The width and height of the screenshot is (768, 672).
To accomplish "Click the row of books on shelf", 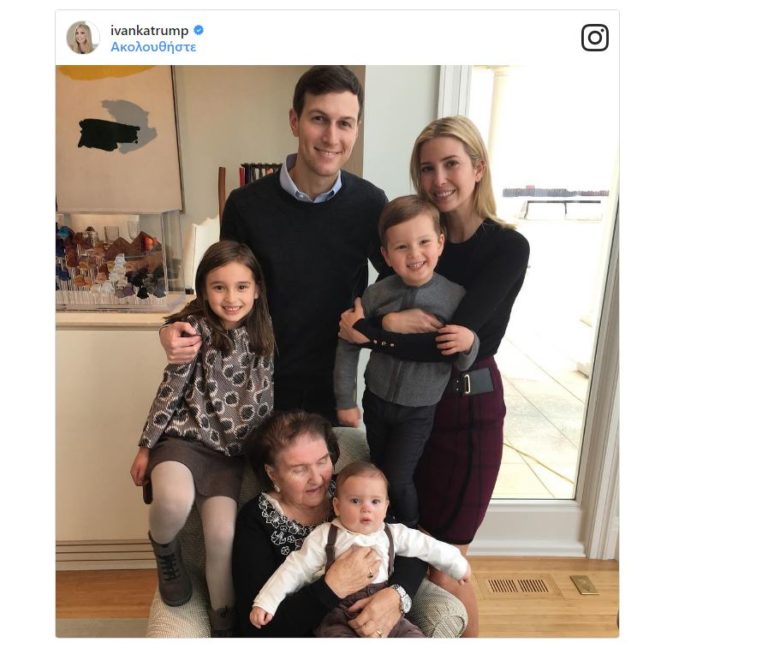I will pos(259,173).
